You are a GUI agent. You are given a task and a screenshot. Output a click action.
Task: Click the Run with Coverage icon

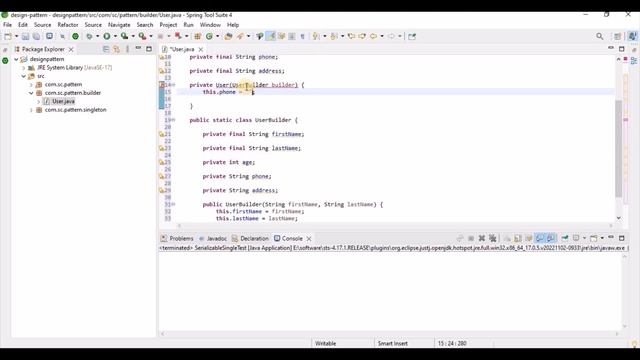[x=124, y=36]
